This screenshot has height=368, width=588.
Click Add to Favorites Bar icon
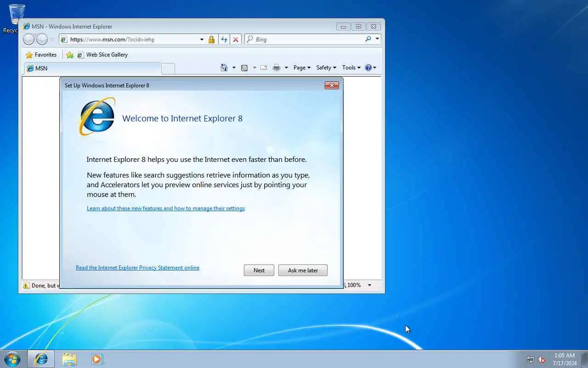pos(70,55)
